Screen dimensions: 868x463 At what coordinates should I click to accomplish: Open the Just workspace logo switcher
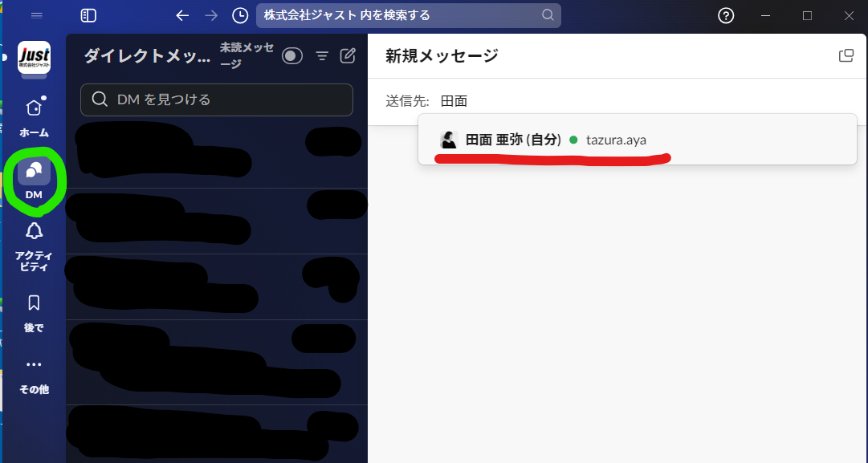34,57
